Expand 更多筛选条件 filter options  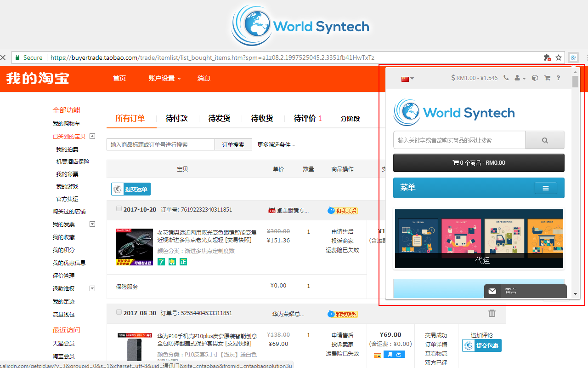tap(276, 144)
